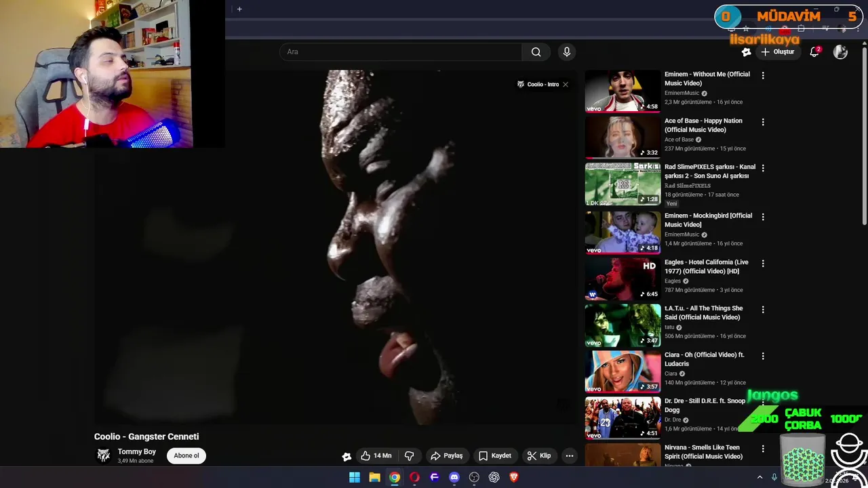Click the video player area
Screen dimensions: 868x488
pos(336,247)
